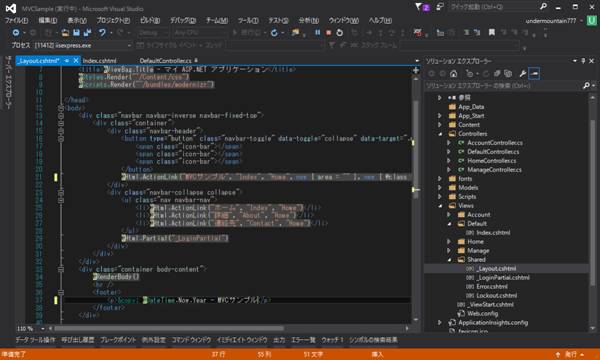Click the editor horizontal scrollbar thumb
The image size is (600, 360).
169,328
